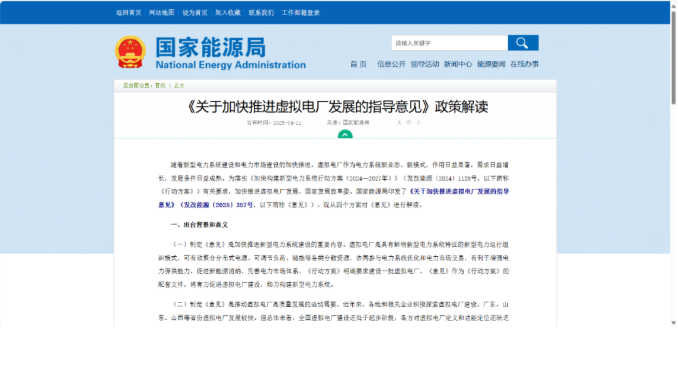
Task: Set font size to 大 (large)
Action: click(399, 123)
